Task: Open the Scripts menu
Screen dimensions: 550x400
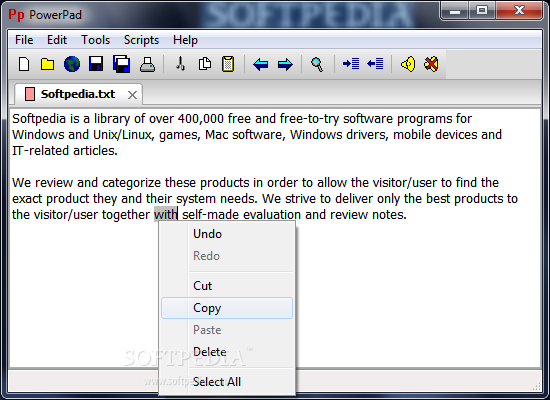Action: tap(141, 40)
